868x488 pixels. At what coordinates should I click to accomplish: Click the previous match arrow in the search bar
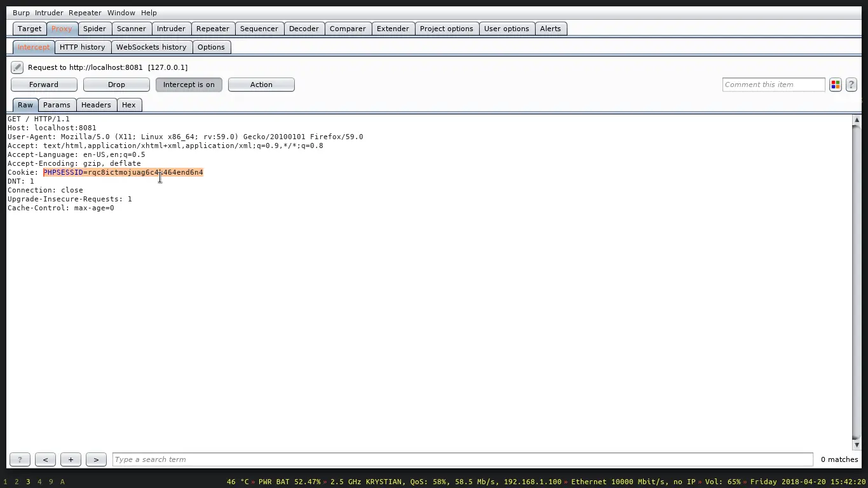[x=45, y=459]
